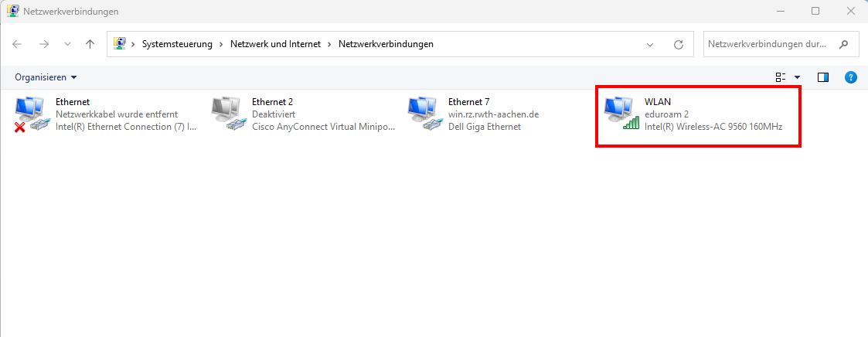868x337 pixels.
Task: Click 'Intel(R) Ethernet Connection (7)' device text
Action: (x=126, y=127)
